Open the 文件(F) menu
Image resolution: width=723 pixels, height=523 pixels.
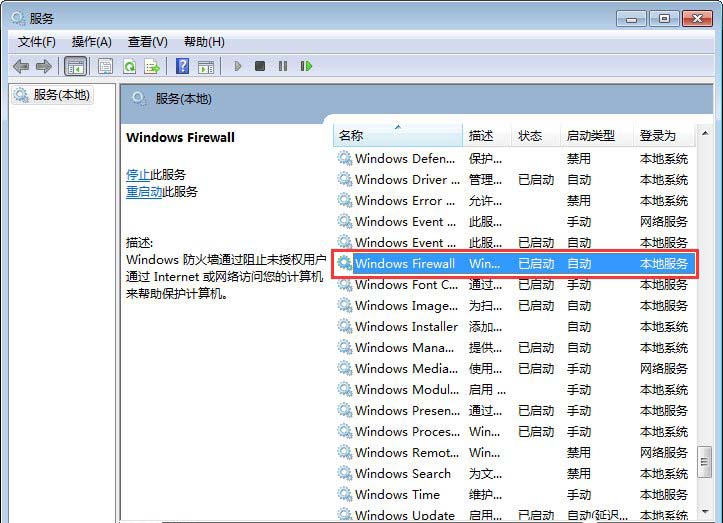tap(37, 42)
